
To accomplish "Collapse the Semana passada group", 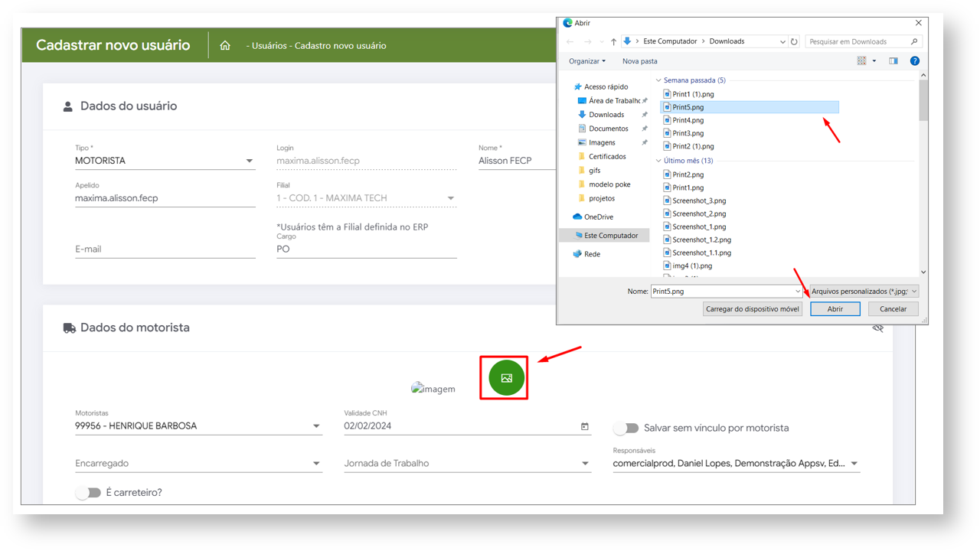I will [x=658, y=80].
